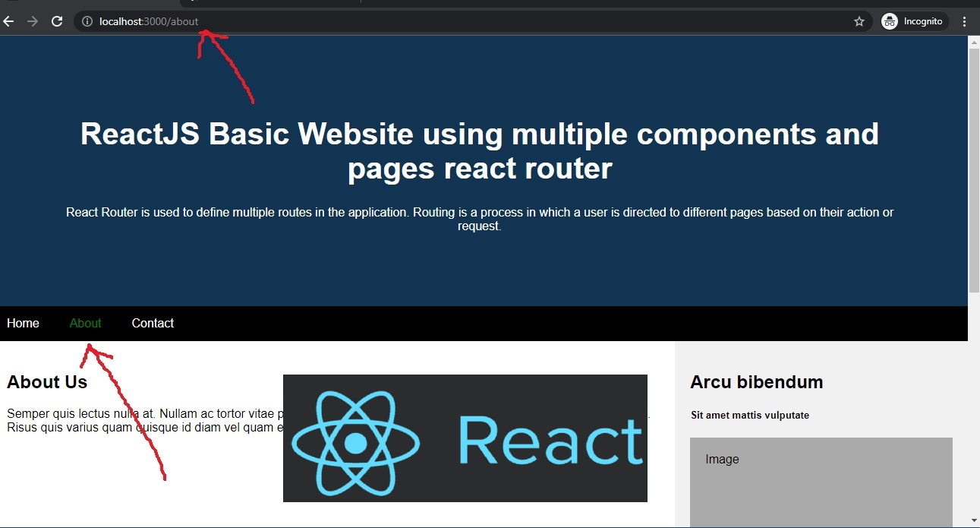Reload the page with the refresh icon
The image size is (980, 528).
click(57, 21)
